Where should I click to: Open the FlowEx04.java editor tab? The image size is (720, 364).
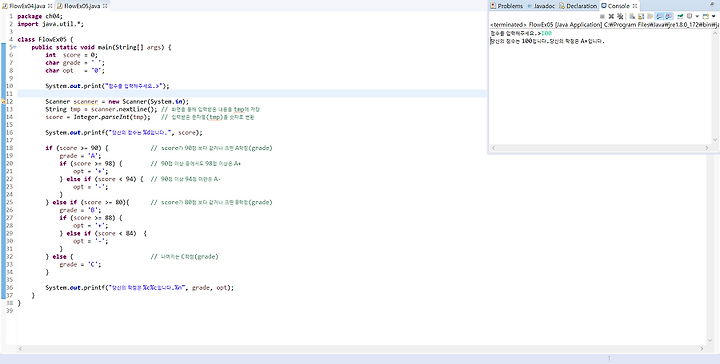[x=28, y=6]
